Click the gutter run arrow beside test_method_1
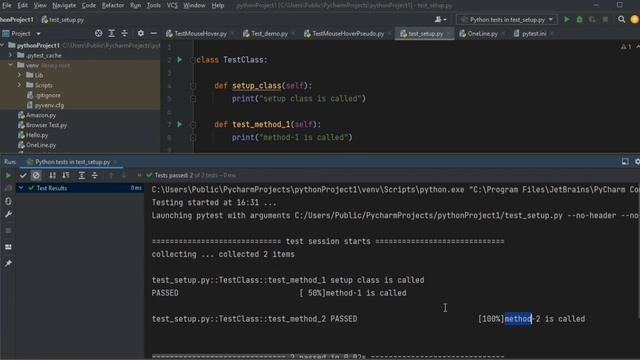640x360 pixels. point(179,124)
